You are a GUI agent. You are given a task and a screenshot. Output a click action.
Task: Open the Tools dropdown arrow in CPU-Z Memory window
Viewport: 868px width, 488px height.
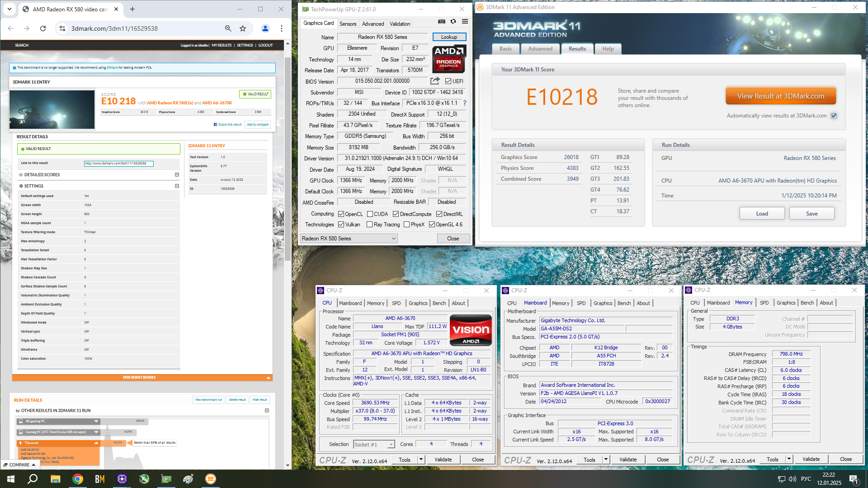tap(789, 459)
